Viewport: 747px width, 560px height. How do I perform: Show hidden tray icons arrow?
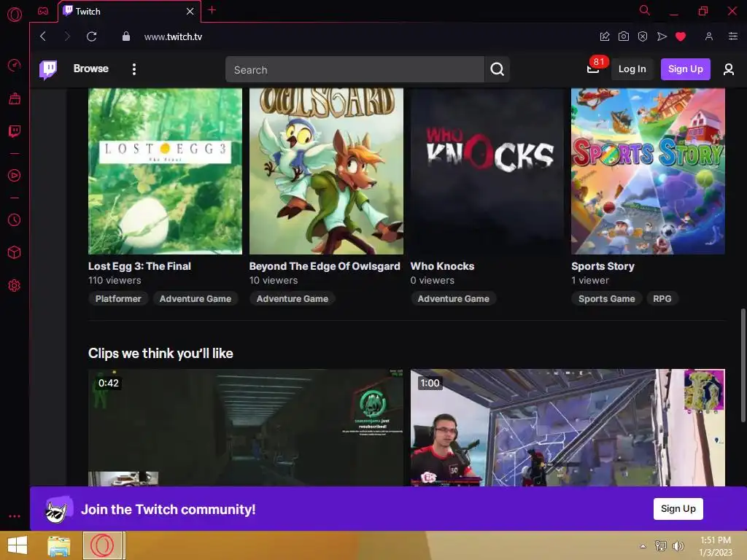pyautogui.click(x=643, y=546)
